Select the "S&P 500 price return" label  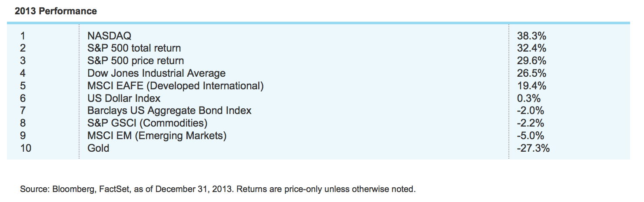coord(136,61)
